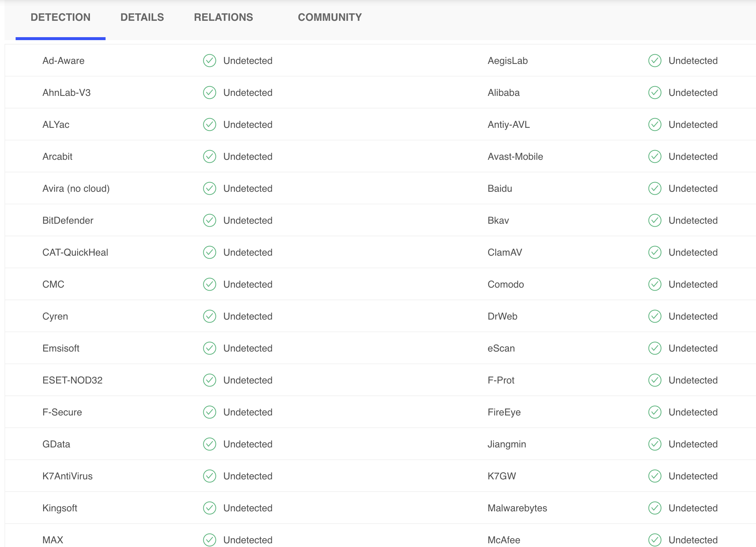Select the AegisLab engine name
The image size is (756, 547).
(508, 61)
